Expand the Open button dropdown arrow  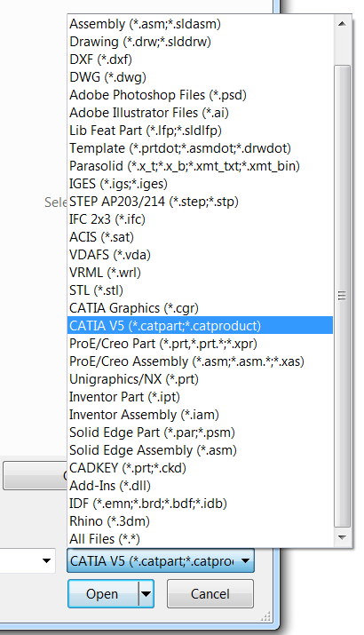146,594
